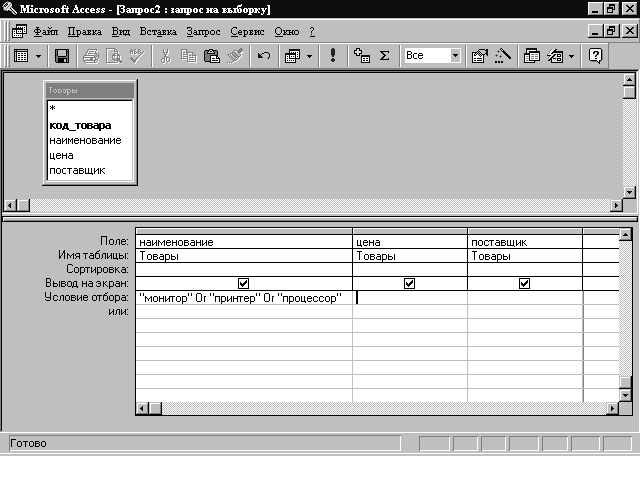The width and height of the screenshot is (640, 480).
Task: Open the Вставка menu
Action: (x=158, y=31)
